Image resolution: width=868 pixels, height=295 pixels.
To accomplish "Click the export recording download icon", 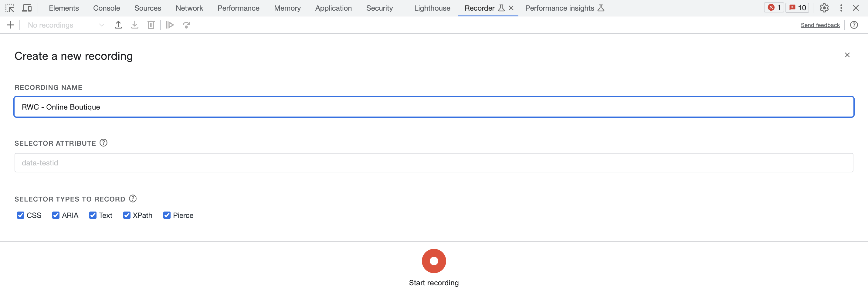I will click(x=135, y=25).
